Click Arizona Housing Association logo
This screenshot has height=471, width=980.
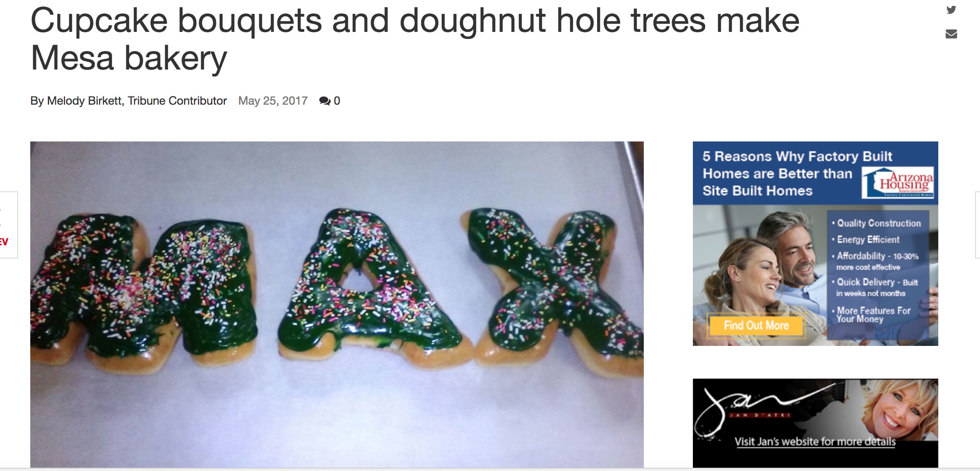click(897, 183)
